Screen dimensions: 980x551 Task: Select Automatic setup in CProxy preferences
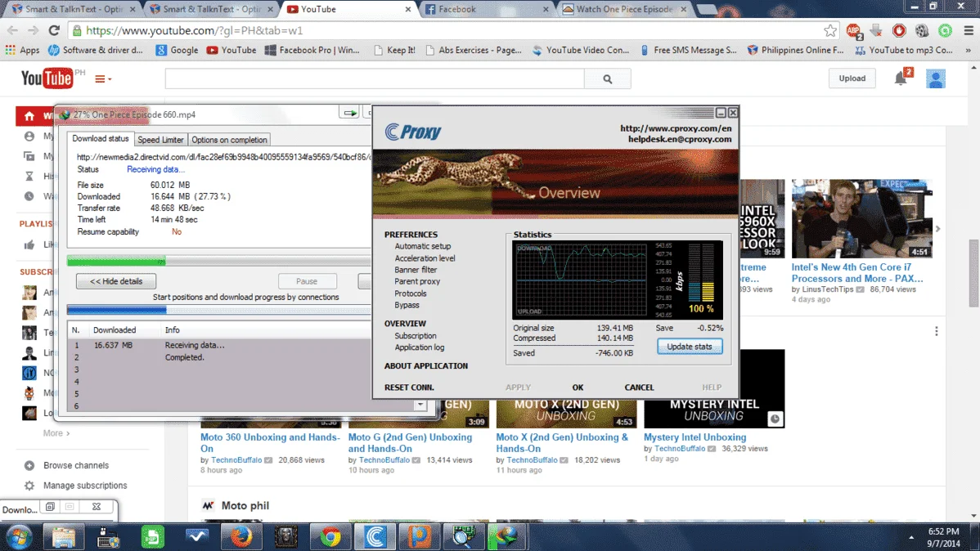pyautogui.click(x=422, y=246)
